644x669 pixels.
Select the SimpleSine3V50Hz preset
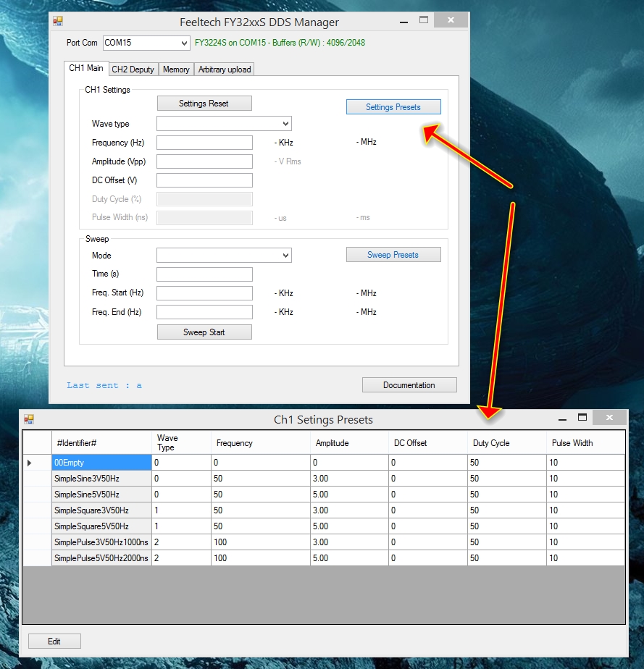click(101, 479)
